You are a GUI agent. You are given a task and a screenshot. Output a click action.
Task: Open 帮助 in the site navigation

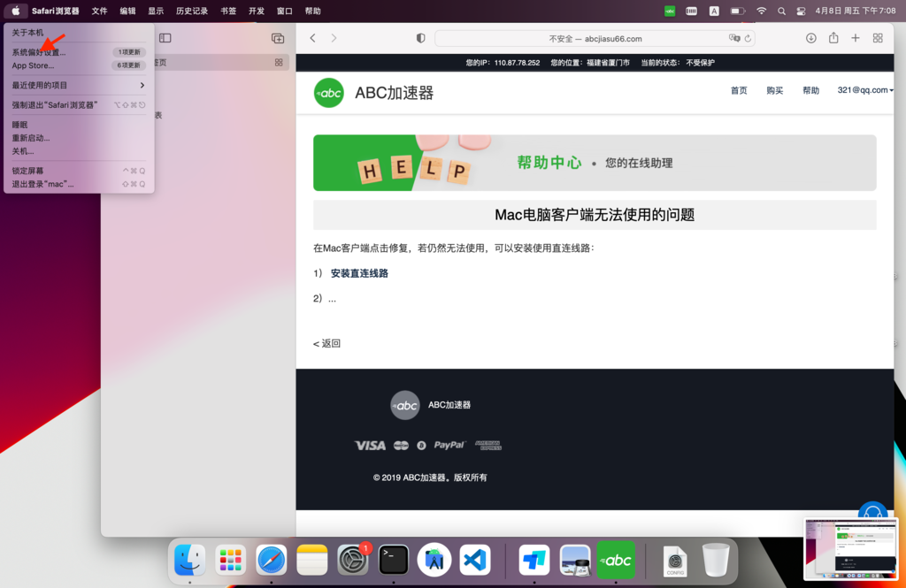(x=810, y=90)
